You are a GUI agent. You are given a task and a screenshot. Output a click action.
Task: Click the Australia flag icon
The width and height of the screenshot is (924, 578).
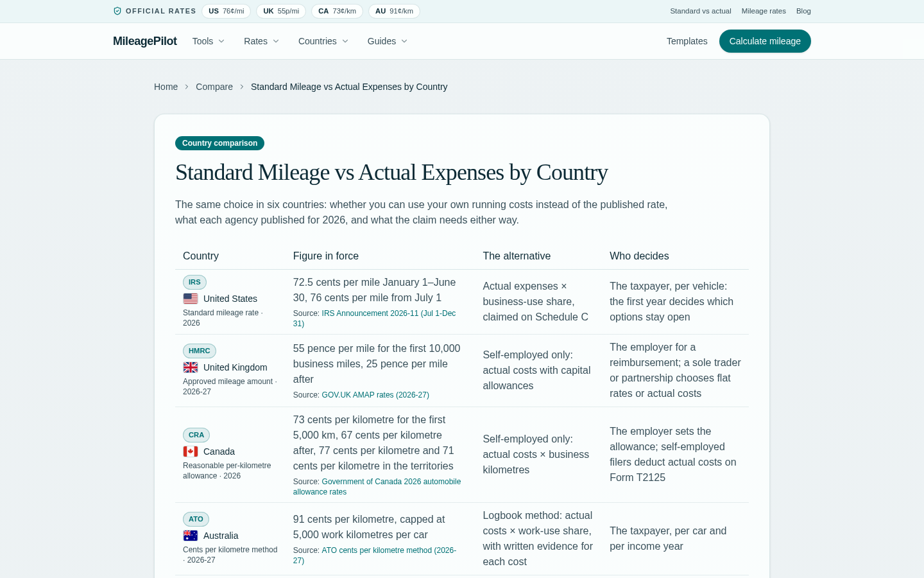pyautogui.click(x=191, y=536)
